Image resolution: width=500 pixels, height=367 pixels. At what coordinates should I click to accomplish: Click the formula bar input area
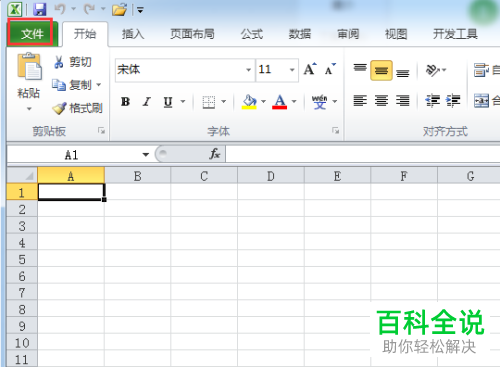tap(363, 155)
